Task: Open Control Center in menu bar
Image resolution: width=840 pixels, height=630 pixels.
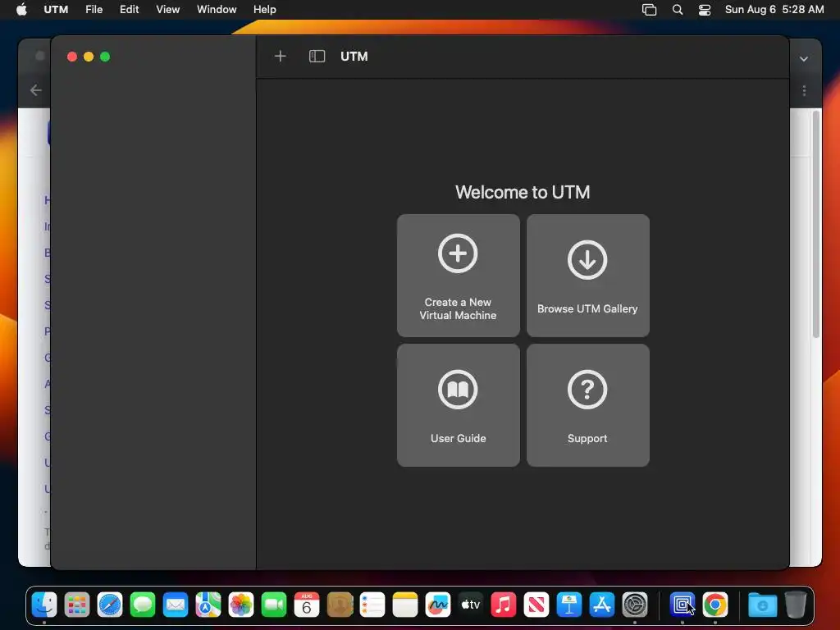Action: tap(705, 10)
